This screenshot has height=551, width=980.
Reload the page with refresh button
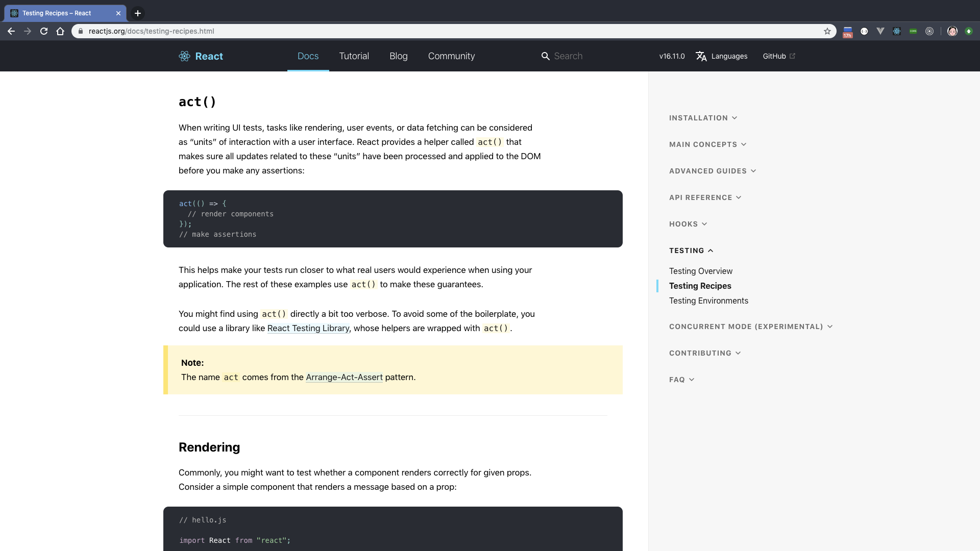44,31
